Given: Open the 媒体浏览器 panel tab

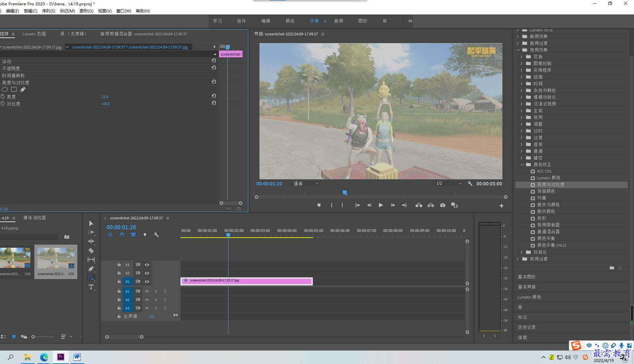Looking at the screenshot, I should pos(34,218).
